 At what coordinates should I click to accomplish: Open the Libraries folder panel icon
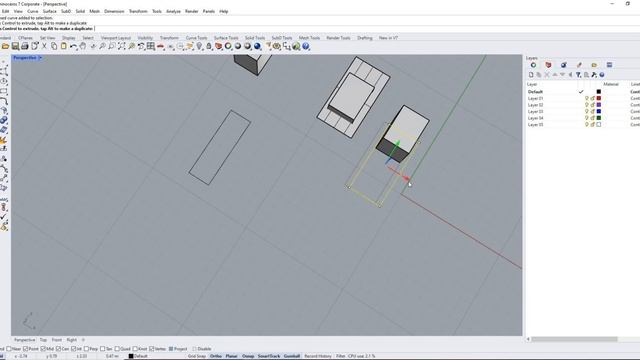[594, 65]
